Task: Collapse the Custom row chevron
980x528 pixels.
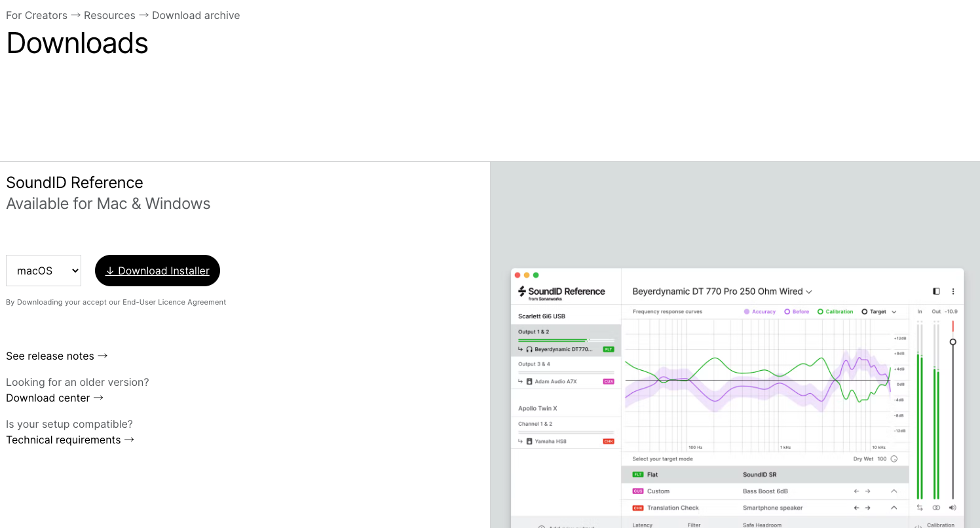Action: click(x=894, y=491)
